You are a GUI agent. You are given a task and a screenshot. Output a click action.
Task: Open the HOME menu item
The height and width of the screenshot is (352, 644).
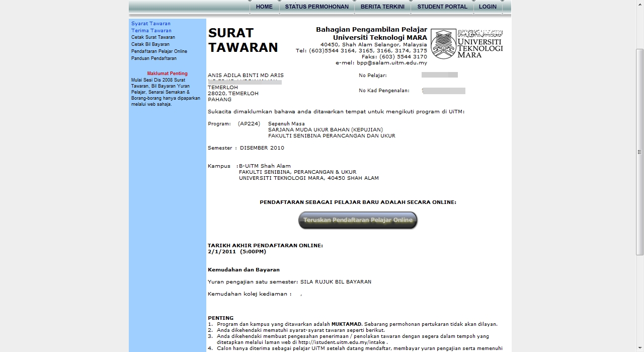[264, 7]
